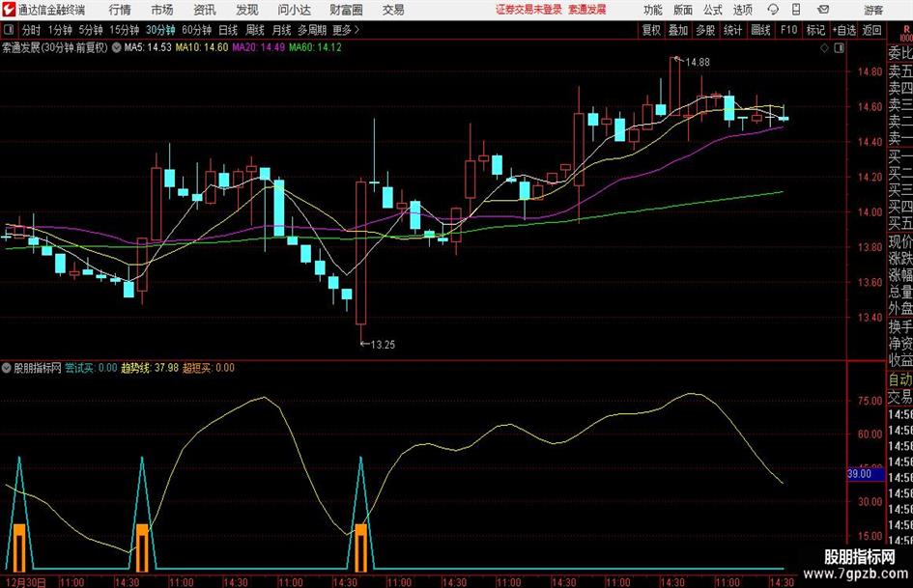The height and width of the screenshot is (588, 913).
Task: Open the 资讯 menu
Action: 205,10
